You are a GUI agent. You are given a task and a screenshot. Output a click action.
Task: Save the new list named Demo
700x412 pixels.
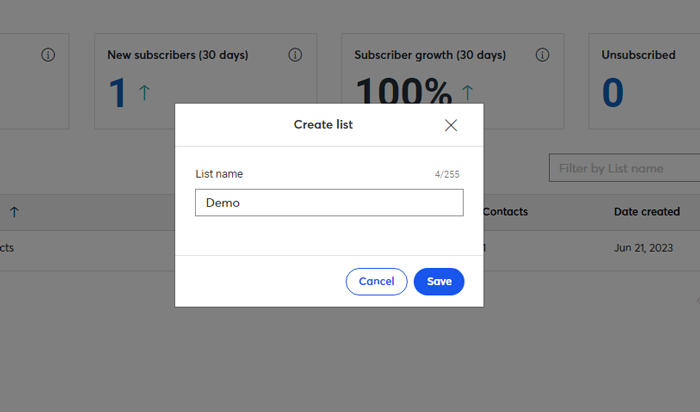click(x=439, y=282)
